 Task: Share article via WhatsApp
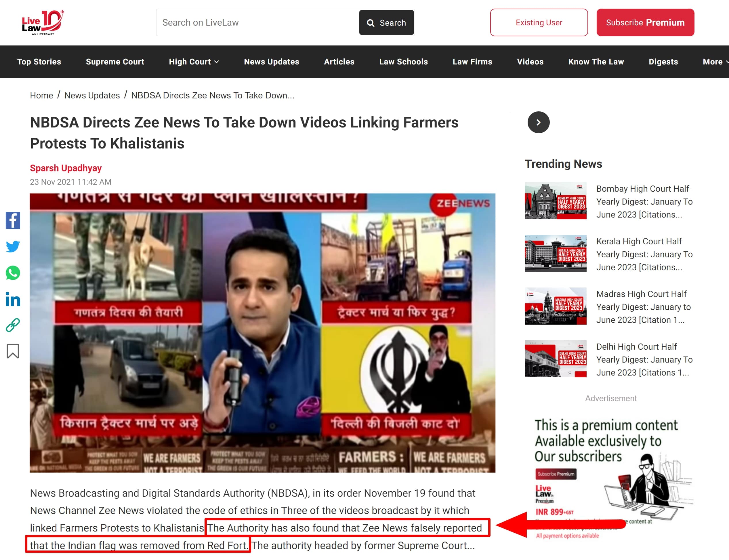coord(13,273)
